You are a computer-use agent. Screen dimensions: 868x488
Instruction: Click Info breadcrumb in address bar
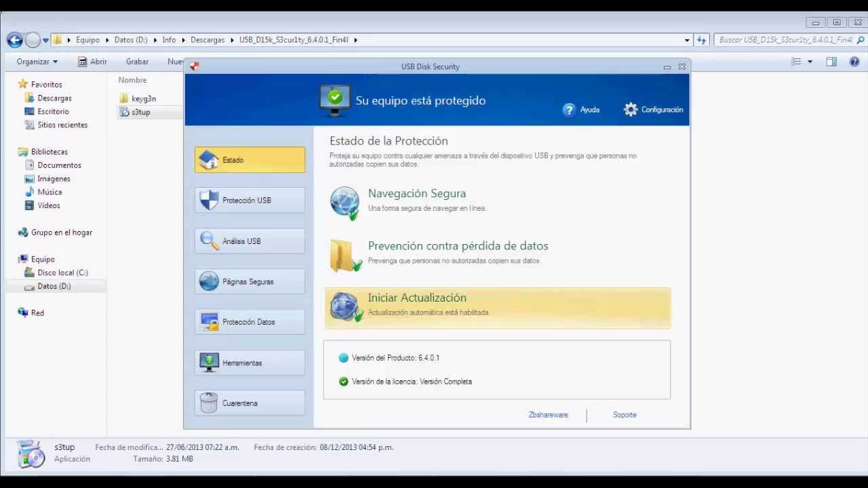(x=169, y=40)
